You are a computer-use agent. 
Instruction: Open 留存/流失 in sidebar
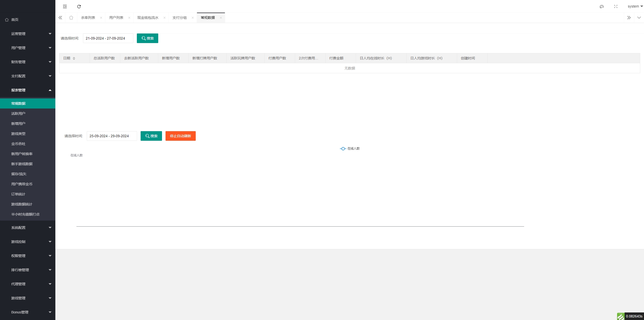(19, 174)
